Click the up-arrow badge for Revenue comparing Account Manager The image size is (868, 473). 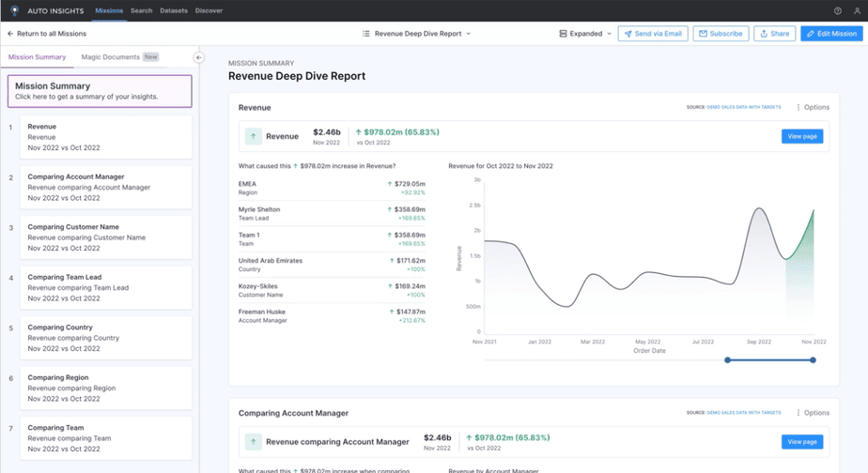[253, 441]
